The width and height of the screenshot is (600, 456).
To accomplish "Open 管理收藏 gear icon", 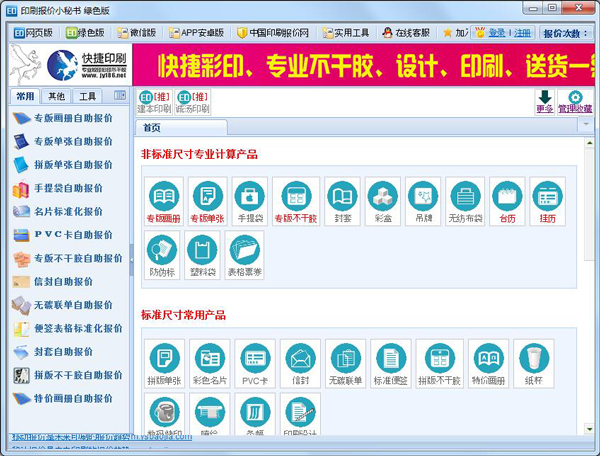I will [575, 101].
